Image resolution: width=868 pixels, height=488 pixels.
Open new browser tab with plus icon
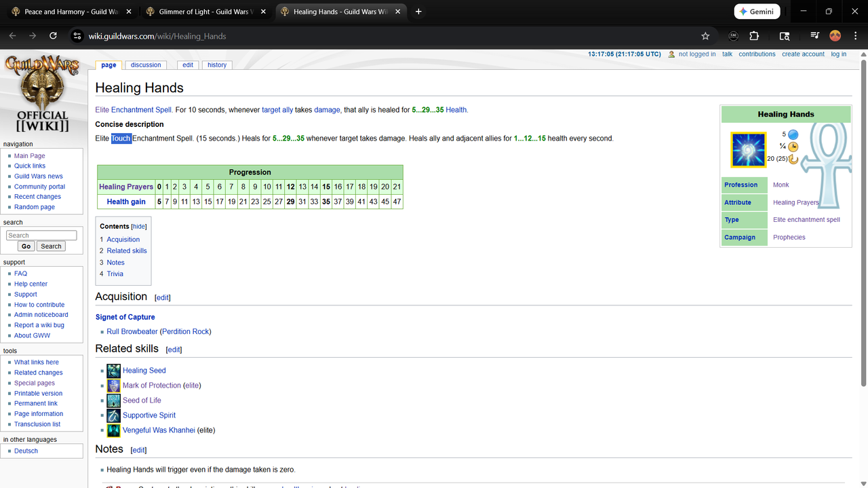(418, 12)
